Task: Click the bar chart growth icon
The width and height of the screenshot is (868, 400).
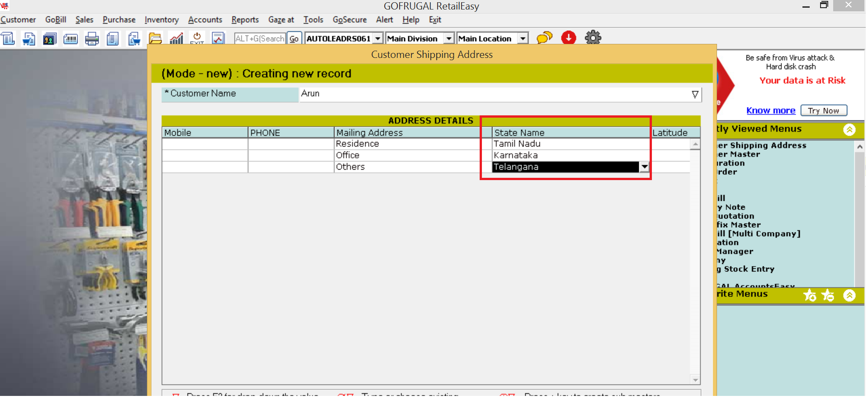Action: coord(176,38)
